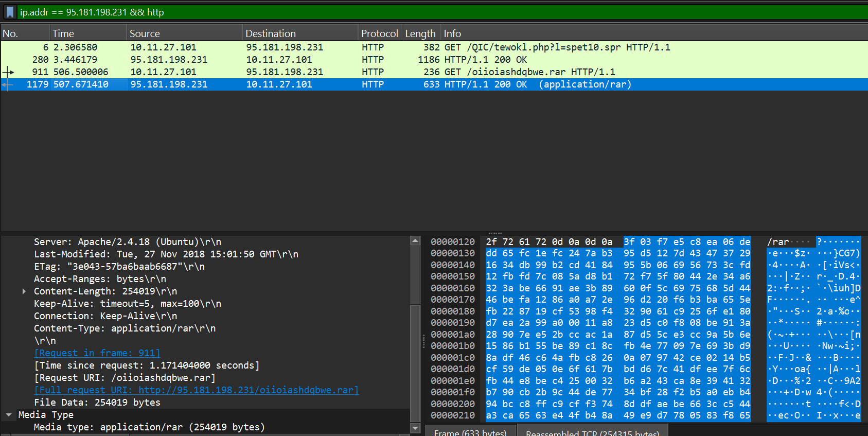Click the details pane scroll down arrow

pos(416,428)
